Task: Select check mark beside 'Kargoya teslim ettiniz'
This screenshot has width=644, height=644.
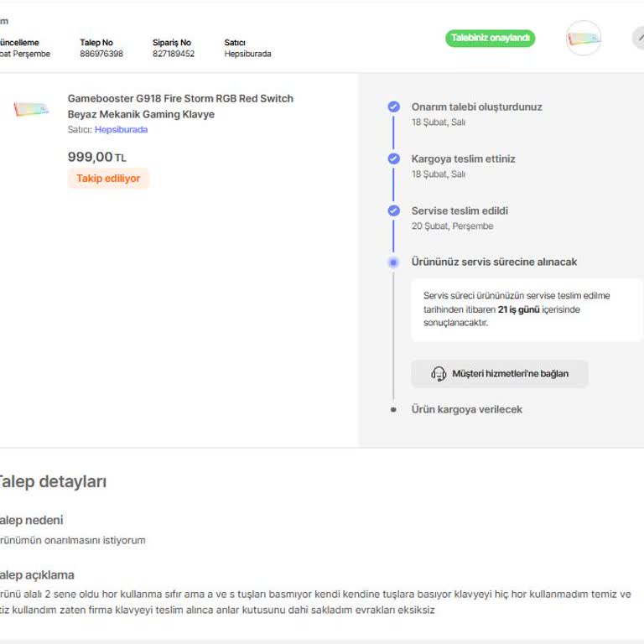Action: [393, 158]
